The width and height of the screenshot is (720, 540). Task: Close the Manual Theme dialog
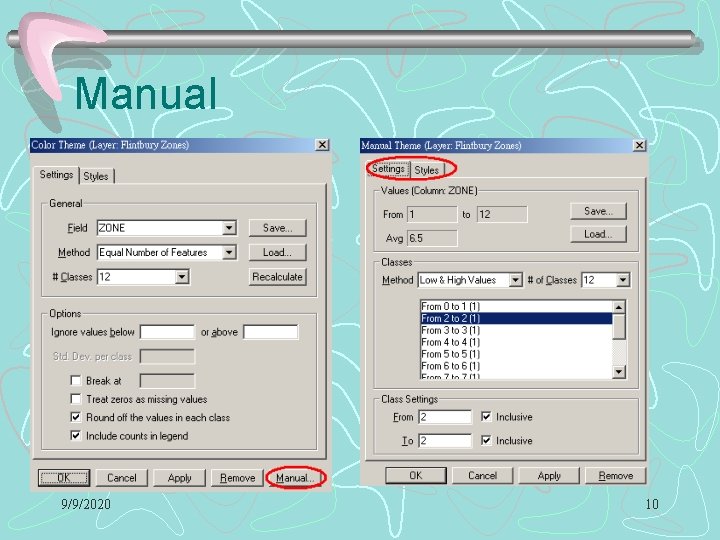click(x=639, y=146)
